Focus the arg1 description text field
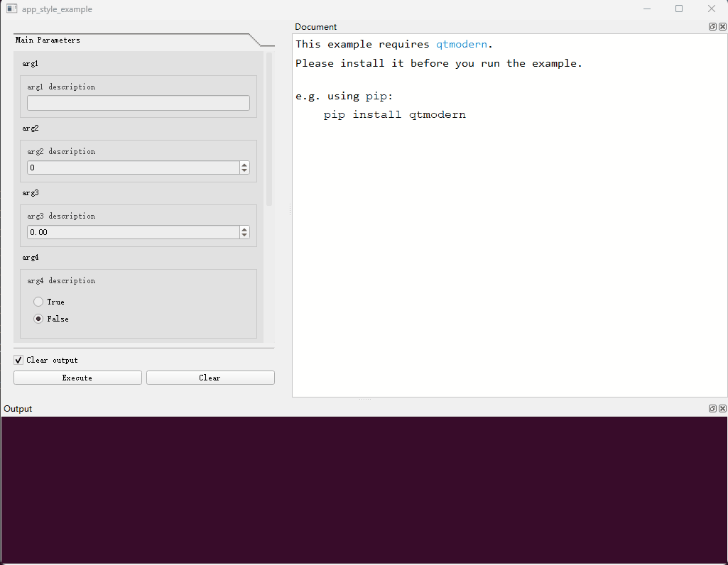The width and height of the screenshot is (728, 565). [138, 103]
